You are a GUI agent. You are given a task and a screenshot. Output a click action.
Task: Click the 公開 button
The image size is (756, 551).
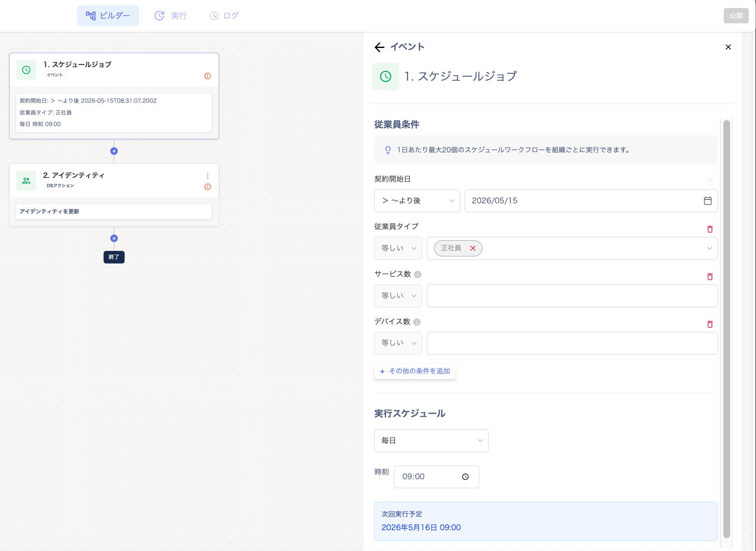coord(736,16)
